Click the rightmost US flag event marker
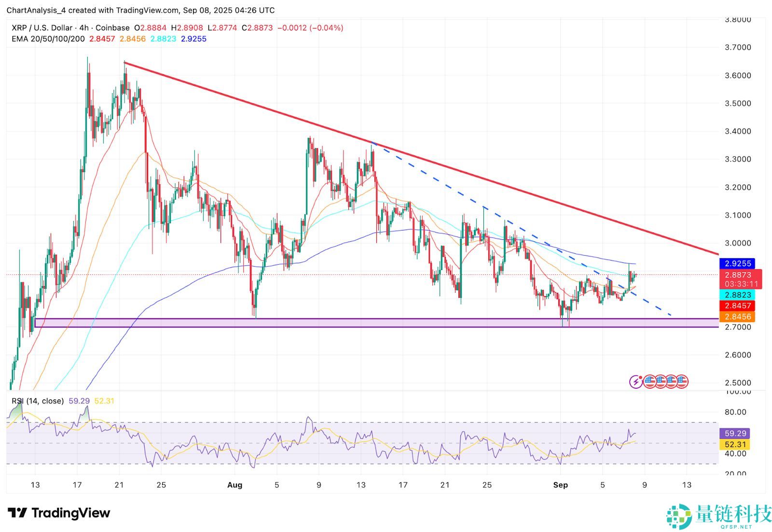 [x=683, y=382]
